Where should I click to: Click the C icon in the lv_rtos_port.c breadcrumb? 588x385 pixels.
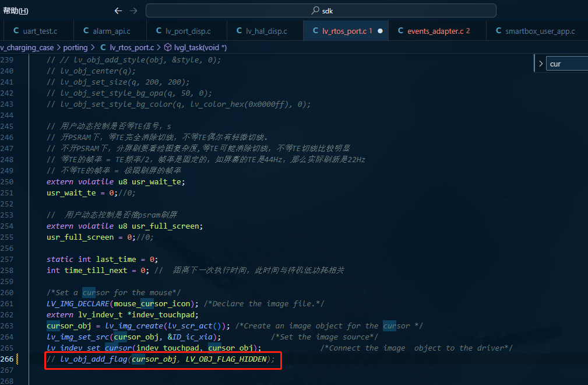click(103, 47)
